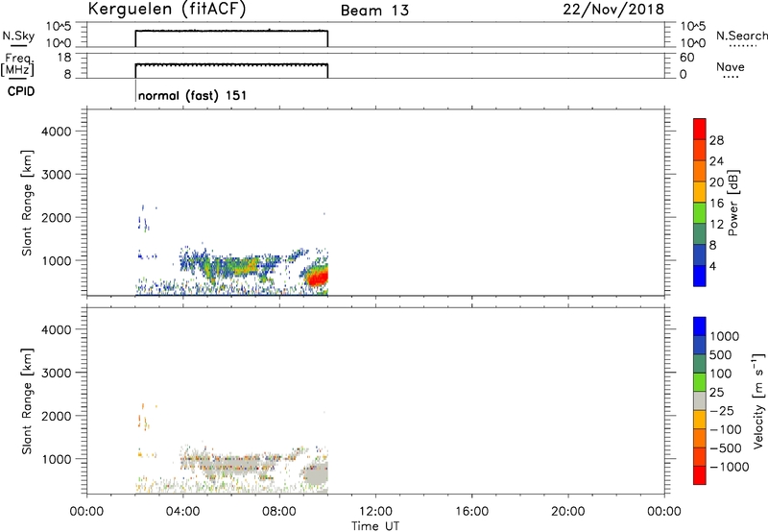768x532 pixels.
Task: Click the red segment of Power colorbar
Action: click(x=700, y=129)
